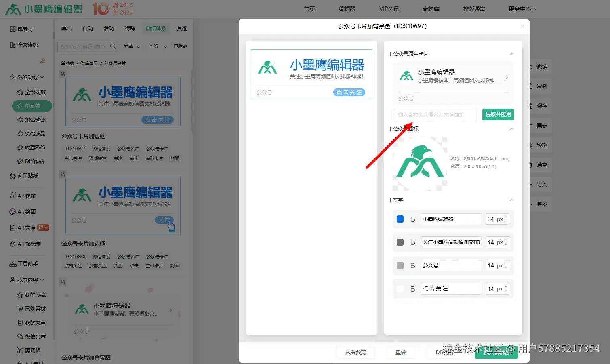Open 已购素材 in the sidebar

click(32, 309)
